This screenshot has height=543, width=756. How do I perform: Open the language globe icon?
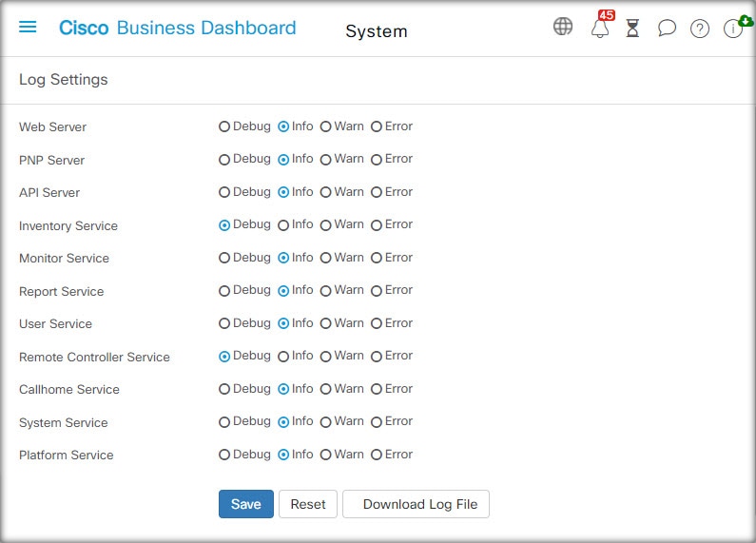(563, 27)
